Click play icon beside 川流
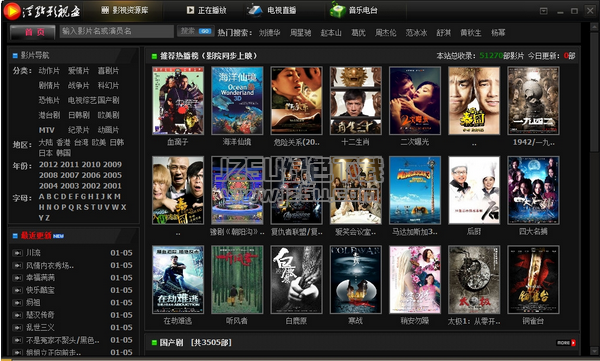The image size is (600, 361). 17,253
